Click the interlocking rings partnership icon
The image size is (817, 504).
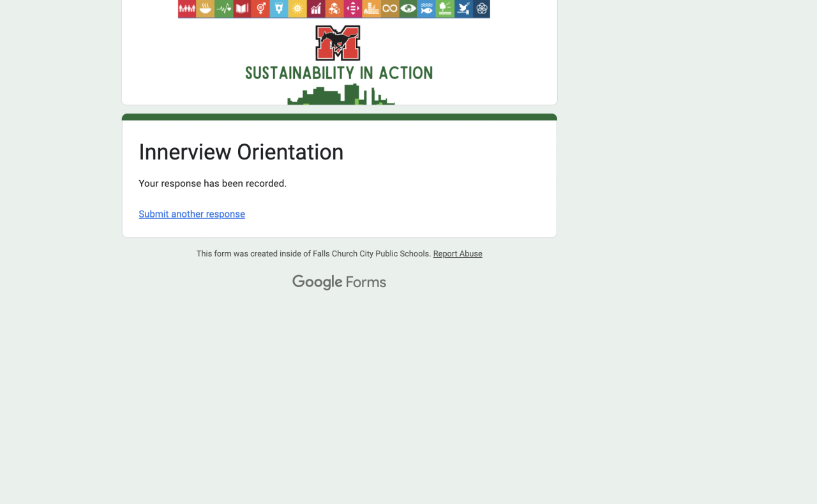482,9
